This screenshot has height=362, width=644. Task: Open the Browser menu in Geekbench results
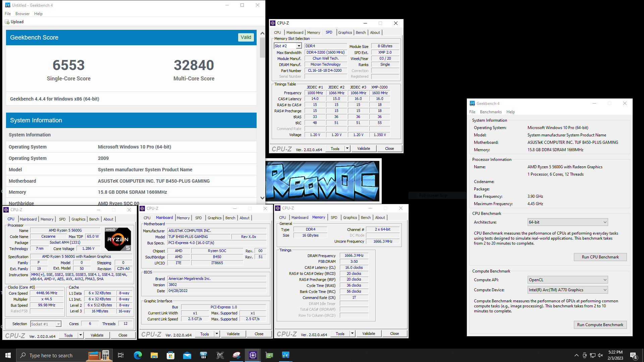[22, 14]
